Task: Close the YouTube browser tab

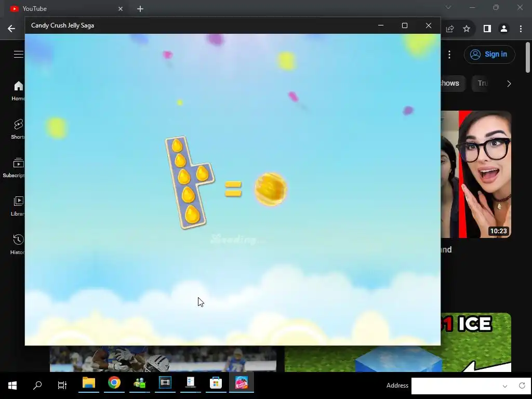Action: click(x=121, y=9)
